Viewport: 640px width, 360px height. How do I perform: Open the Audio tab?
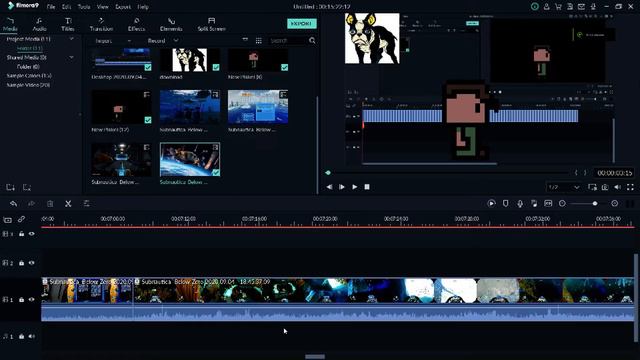pyautogui.click(x=39, y=24)
